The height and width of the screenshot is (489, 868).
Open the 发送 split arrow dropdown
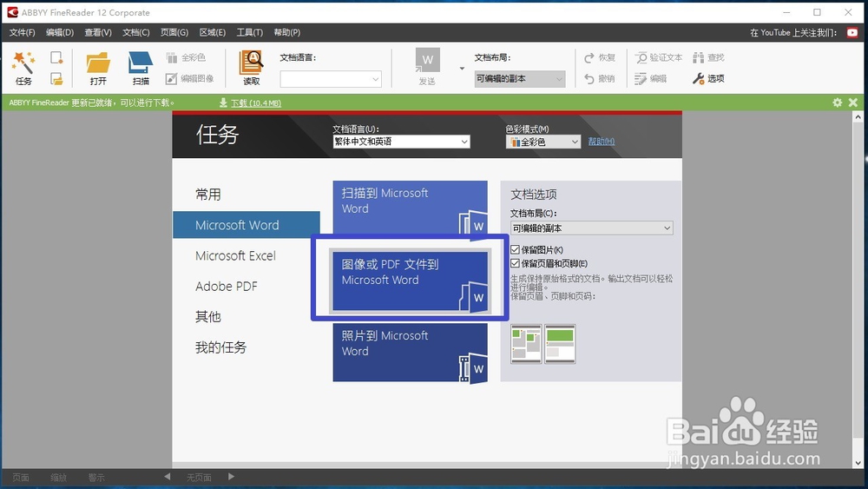[462, 68]
